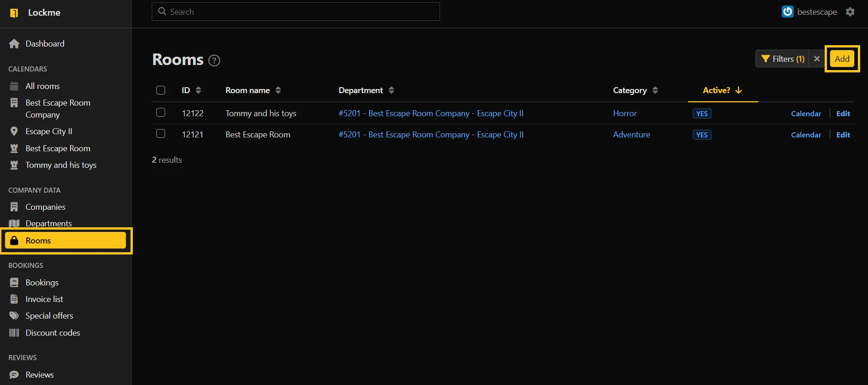Screen dimensions: 868x385
Task: Open Edit for Tommy and his toys
Action: (x=843, y=113)
